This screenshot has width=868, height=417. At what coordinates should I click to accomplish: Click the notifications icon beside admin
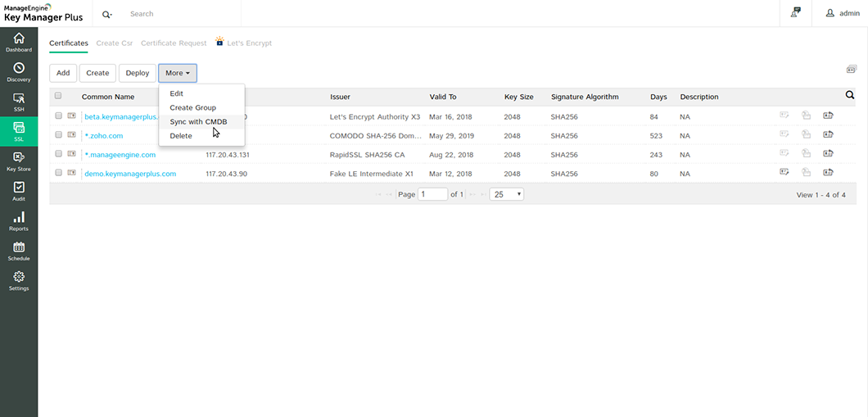[796, 13]
